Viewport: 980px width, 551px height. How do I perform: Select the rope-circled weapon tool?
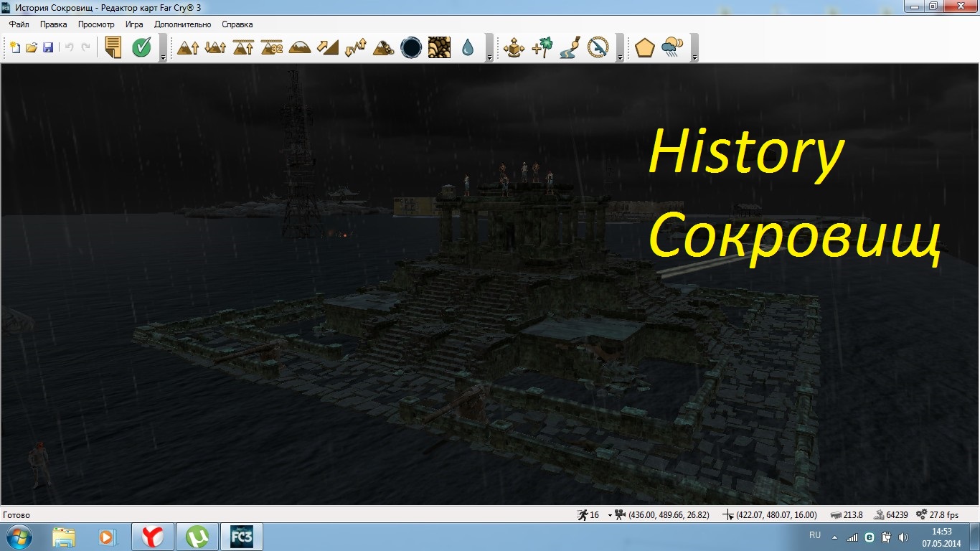coord(598,47)
